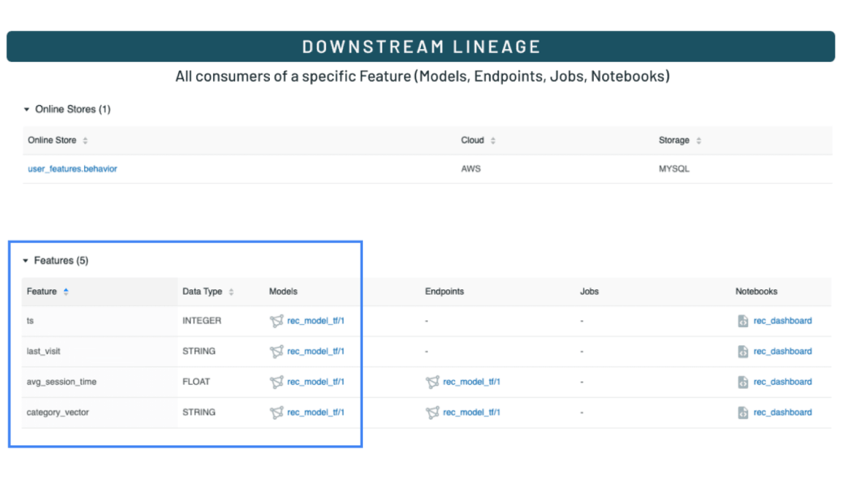Click model icon in last_visit row
Viewport: 843px width, 504px height.
click(276, 351)
